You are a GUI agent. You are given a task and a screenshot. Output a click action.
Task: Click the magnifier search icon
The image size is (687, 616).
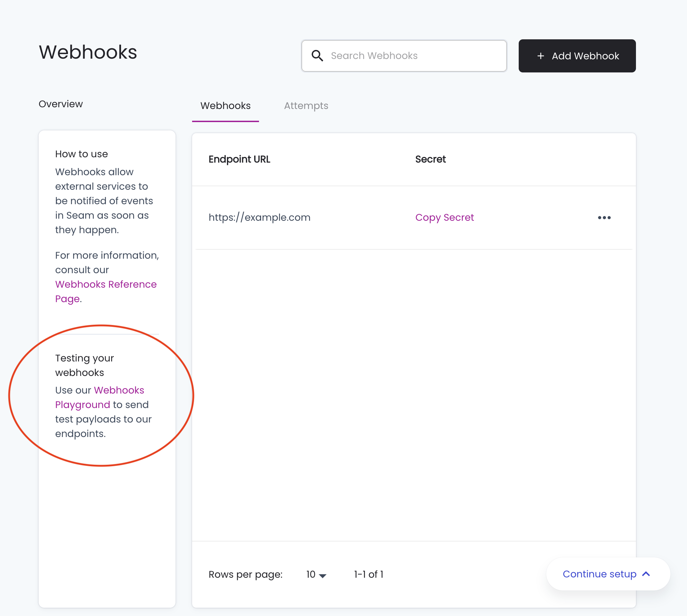317,56
